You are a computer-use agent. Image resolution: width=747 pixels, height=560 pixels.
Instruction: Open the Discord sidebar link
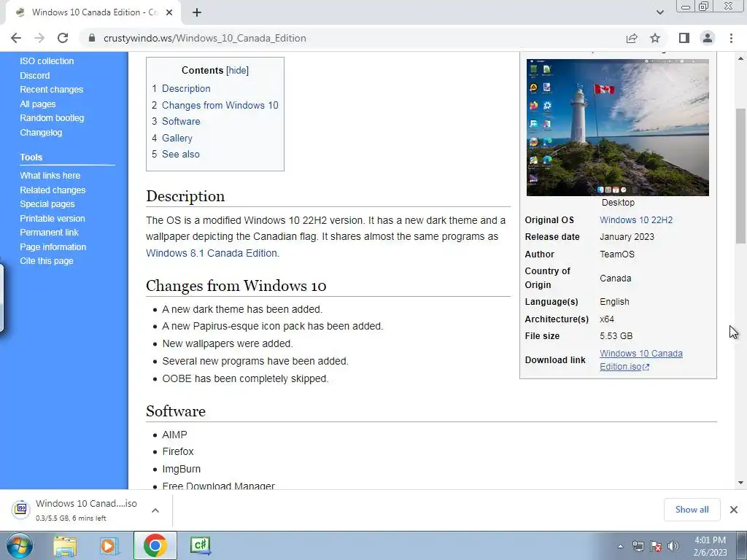[35, 75]
